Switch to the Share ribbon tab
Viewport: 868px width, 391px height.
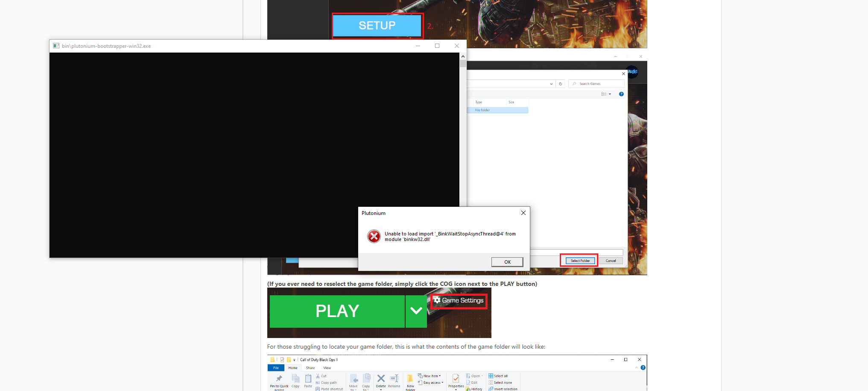click(310, 368)
